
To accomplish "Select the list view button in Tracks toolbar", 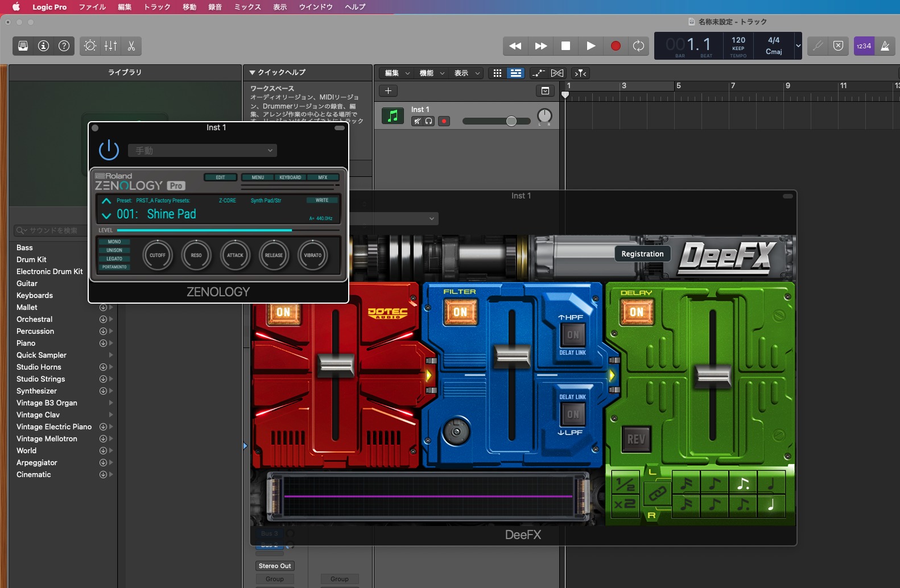I will pos(516,73).
